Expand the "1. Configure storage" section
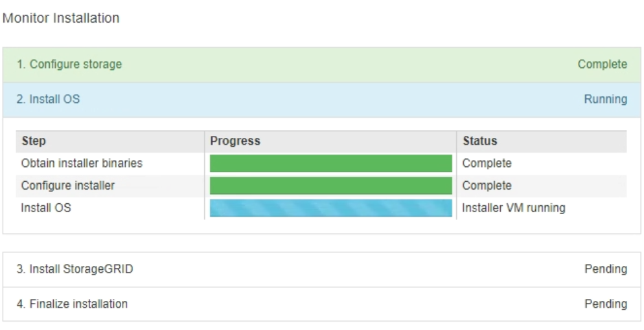Screen dimensions: 644x330 coord(69,64)
